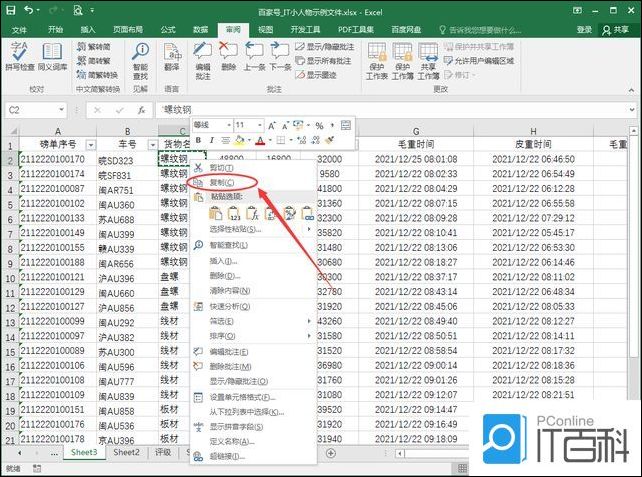This screenshot has width=642, height=477.
Task: Click the format painter brush in mini toolbar
Action: click(329, 140)
